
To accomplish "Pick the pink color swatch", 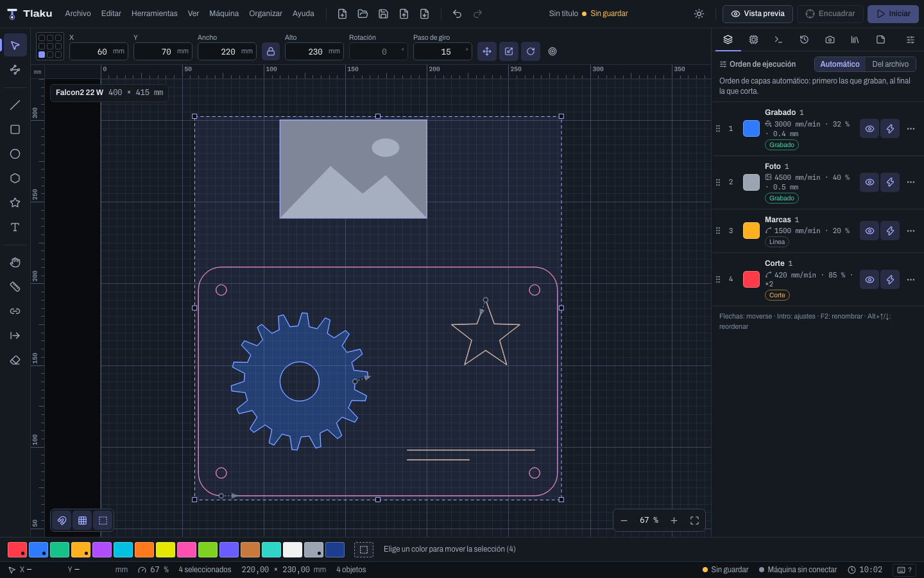I will click(x=187, y=550).
